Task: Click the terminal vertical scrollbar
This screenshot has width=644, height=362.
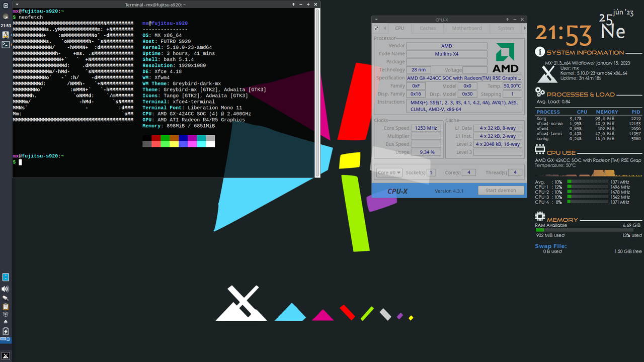Action: click(x=317, y=93)
